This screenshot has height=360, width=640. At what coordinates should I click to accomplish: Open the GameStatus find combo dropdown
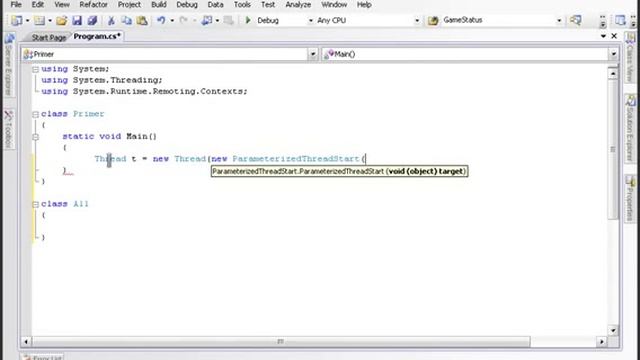(x=559, y=20)
